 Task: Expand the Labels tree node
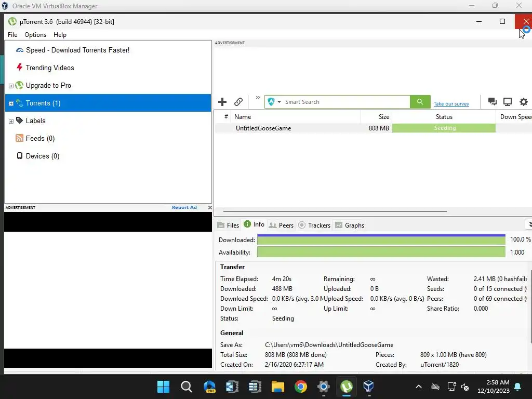(x=11, y=121)
